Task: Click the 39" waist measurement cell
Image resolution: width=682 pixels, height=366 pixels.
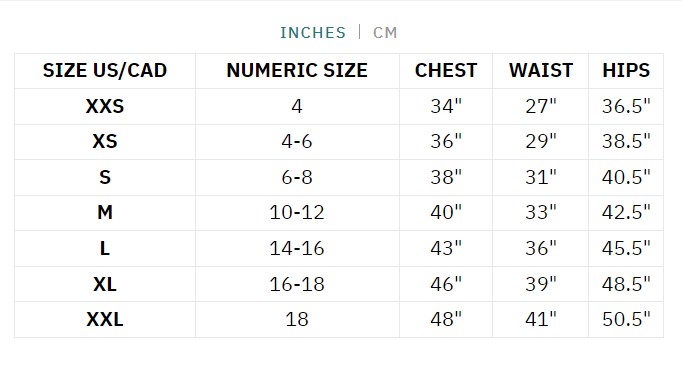Action: (x=541, y=284)
